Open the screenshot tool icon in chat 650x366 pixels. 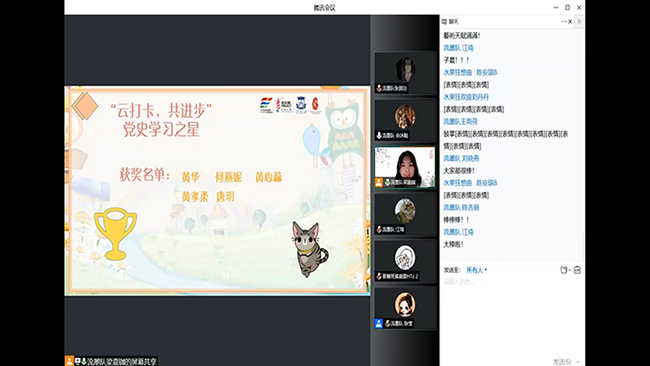[x=563, y=270]
